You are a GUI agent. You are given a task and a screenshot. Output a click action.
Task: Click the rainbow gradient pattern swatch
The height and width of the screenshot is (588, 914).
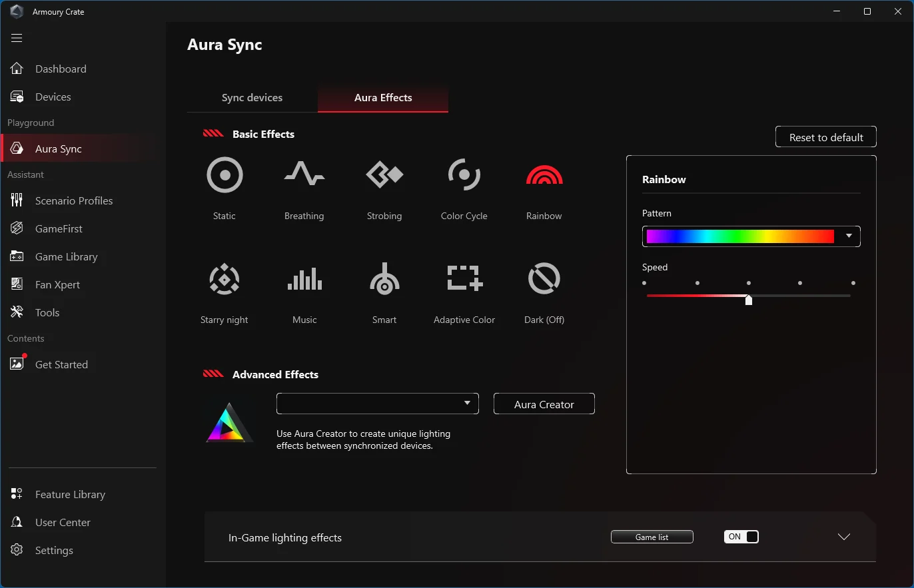point(740,236)
